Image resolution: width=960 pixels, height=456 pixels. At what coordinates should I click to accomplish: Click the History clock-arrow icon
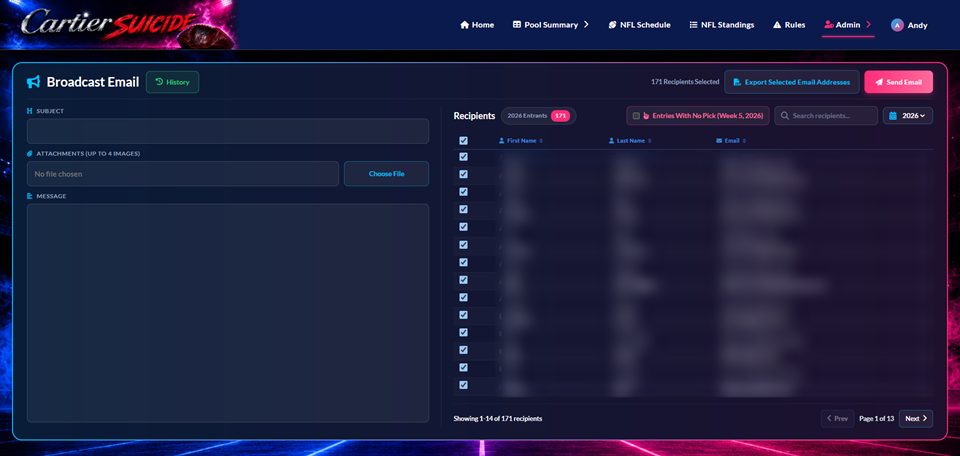coord(159,82)
